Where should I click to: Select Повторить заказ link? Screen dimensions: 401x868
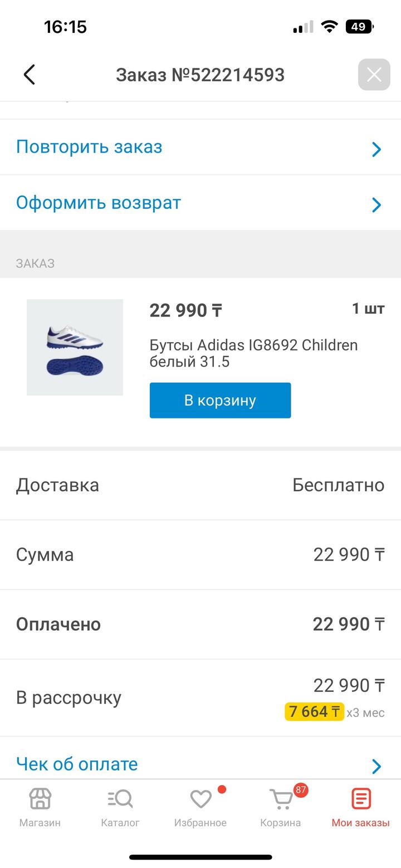point(89,147)
